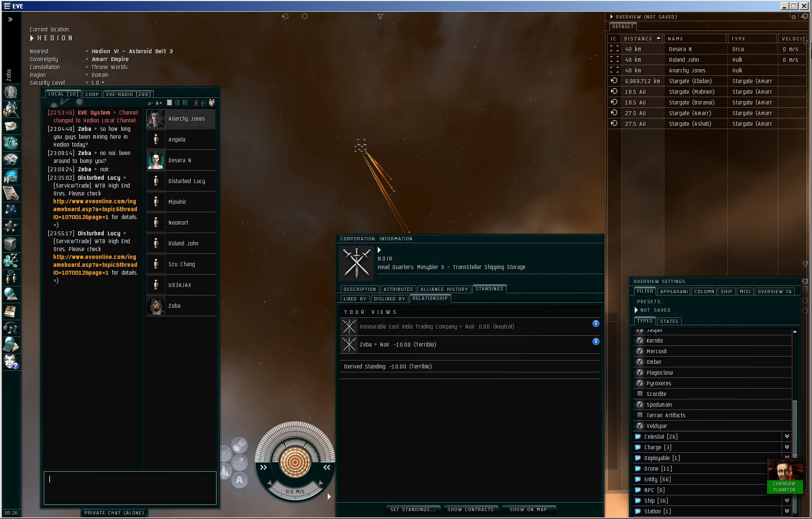Image resolution: width=812 pixels, height=519 pixels.
Task: Check the Scordite type checkbox
Action: pyautogui.click(x=640, y=394)
